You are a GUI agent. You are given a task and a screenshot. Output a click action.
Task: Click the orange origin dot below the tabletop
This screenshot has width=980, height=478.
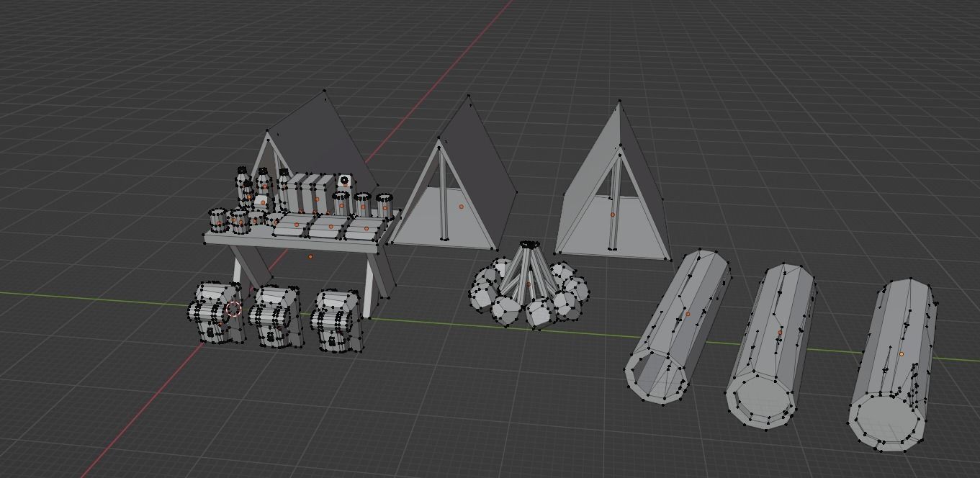pyautogui.click(x=310, y=256)
